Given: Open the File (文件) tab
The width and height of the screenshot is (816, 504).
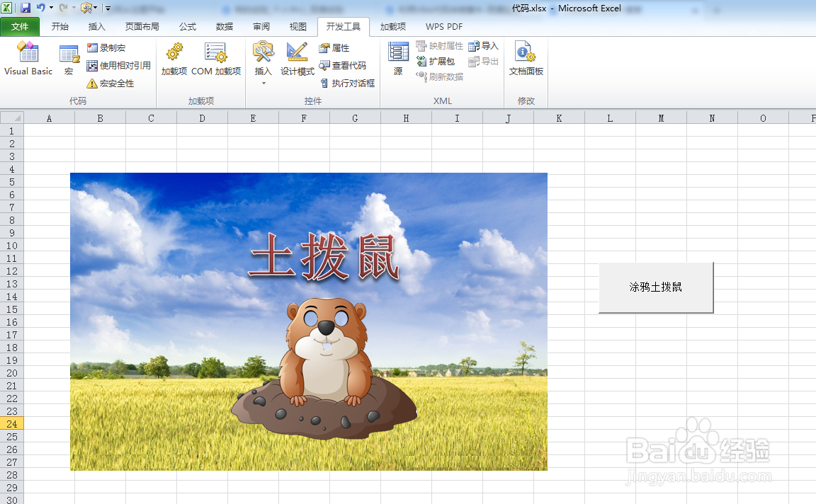Looking at the screenshot, I should point(20,26).
